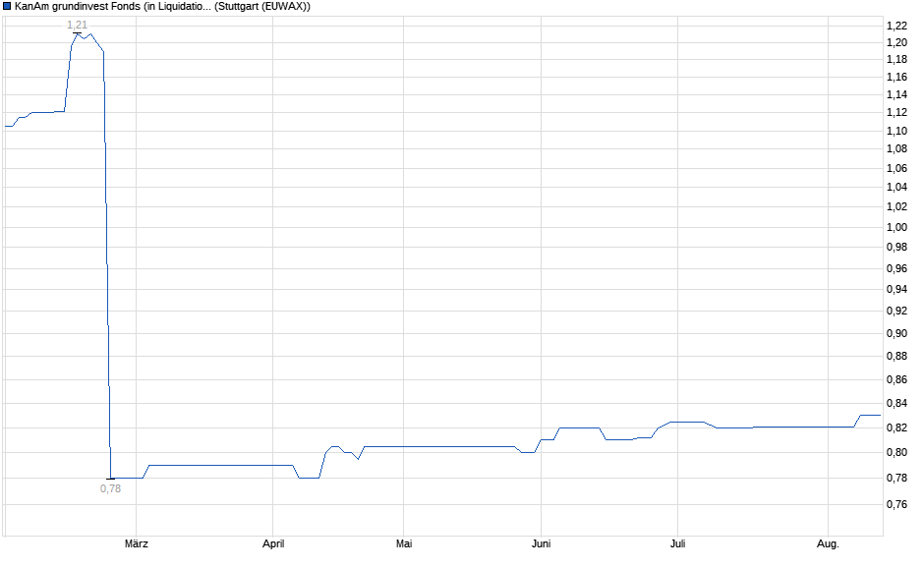
Task: Click the 'Mai' month label
Action: [404, 543]
